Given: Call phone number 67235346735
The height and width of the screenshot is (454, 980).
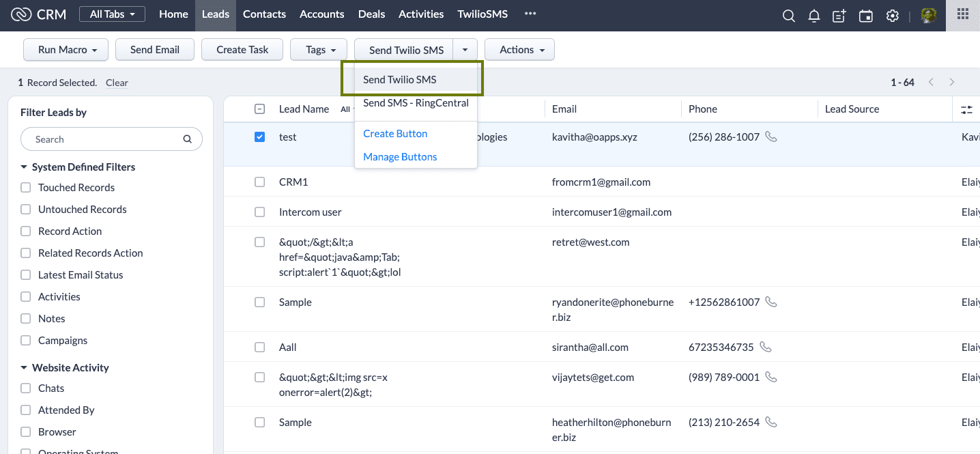Looking at the screenshot, I should tap(766, 347).
